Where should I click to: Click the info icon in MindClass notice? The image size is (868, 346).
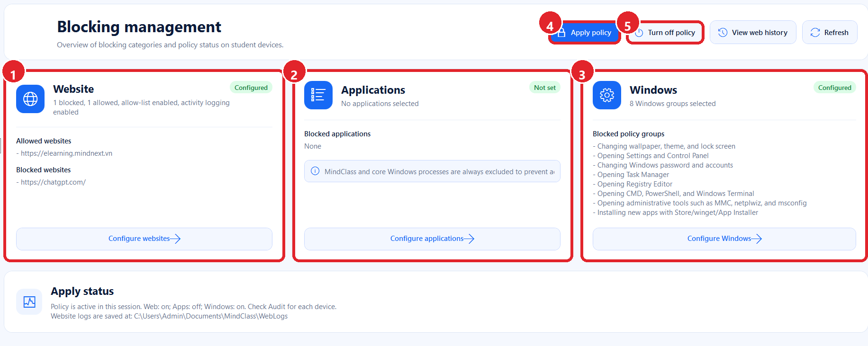click(x=315, y=171)
